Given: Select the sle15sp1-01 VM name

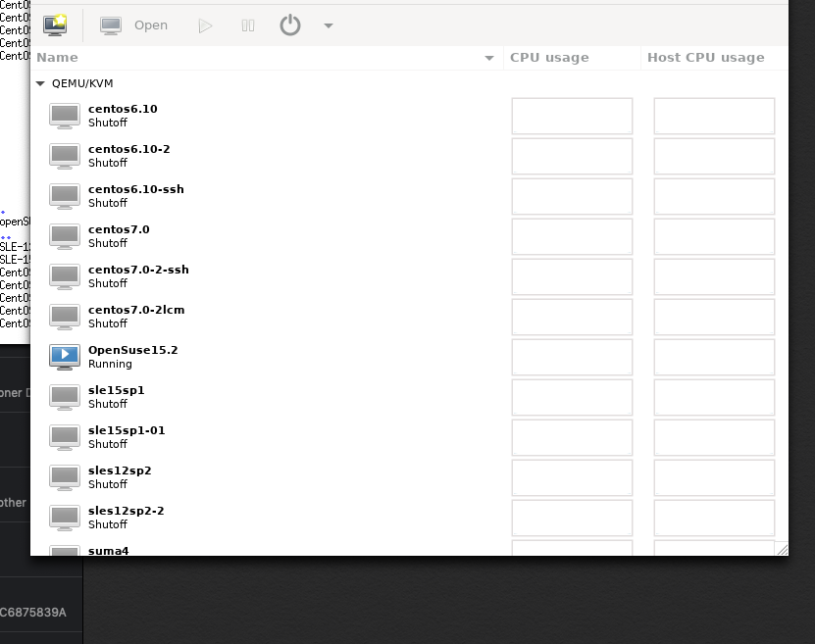Looking at the screenshot, I should point(127,430).
